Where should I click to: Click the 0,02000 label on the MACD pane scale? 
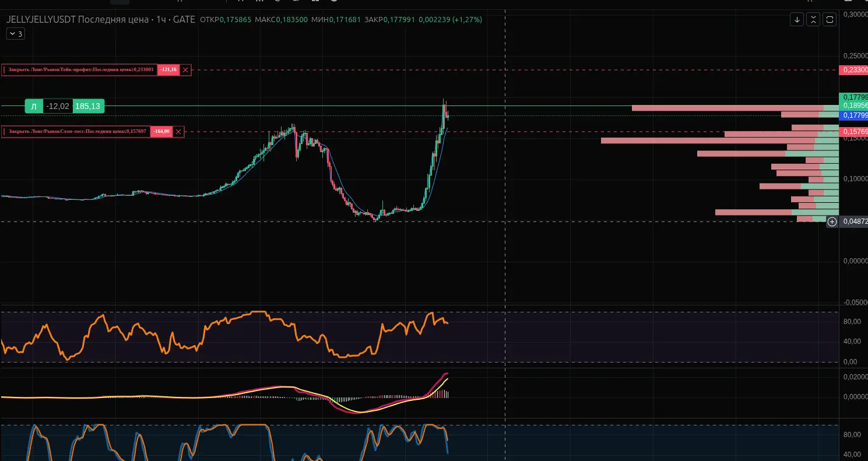coord(855,377)
